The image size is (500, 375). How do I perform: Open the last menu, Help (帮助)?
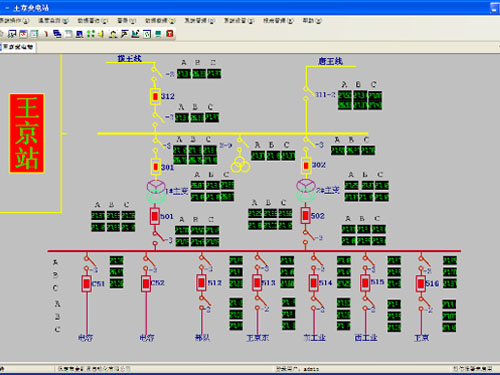point(312,21)
